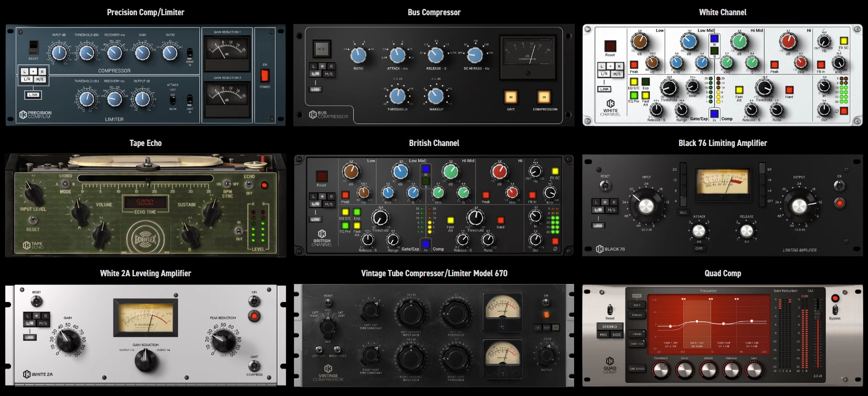Click the Release S knob on Bus Compressor
Screen dimensions: 868x396
[x=436, y=55]
